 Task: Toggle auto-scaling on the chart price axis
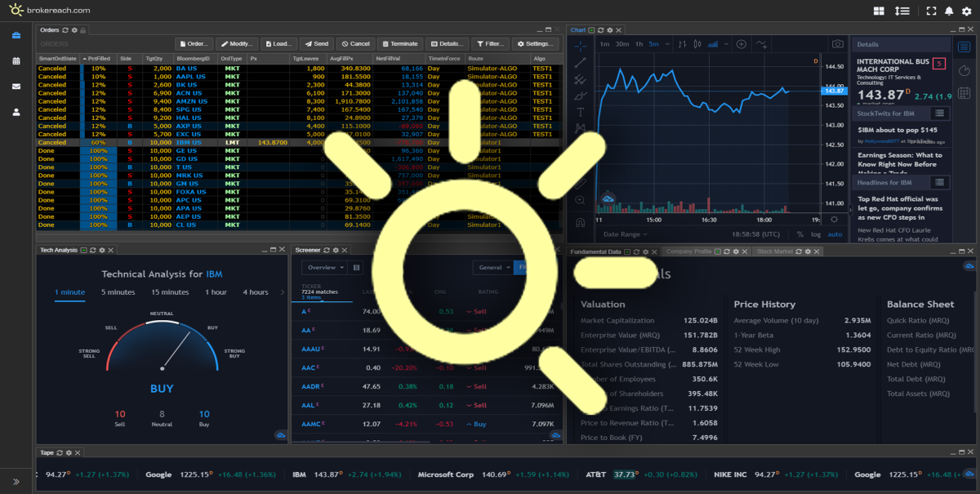(x=835, y=233)
